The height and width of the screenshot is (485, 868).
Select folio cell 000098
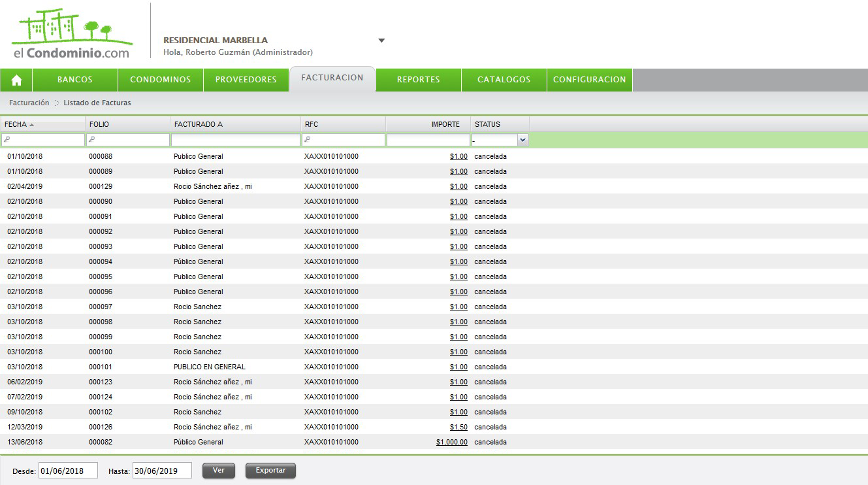(x=101, y=322)
